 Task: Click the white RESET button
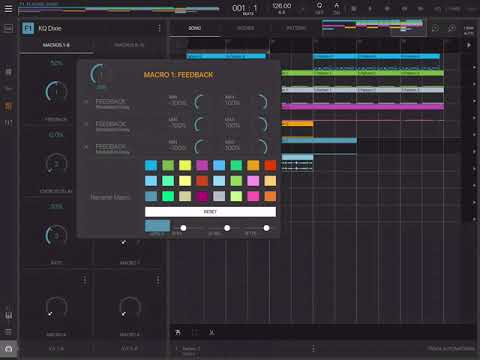tap(210, 212)
